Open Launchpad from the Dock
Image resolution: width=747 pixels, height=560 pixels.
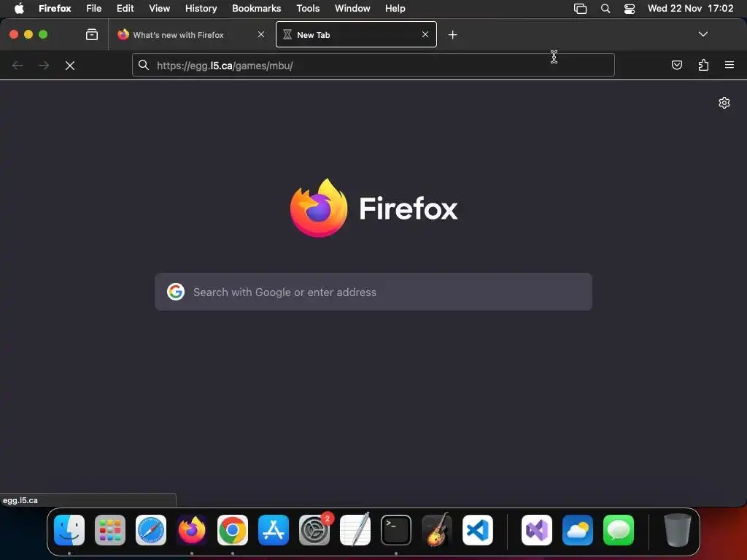coord(110,530)
